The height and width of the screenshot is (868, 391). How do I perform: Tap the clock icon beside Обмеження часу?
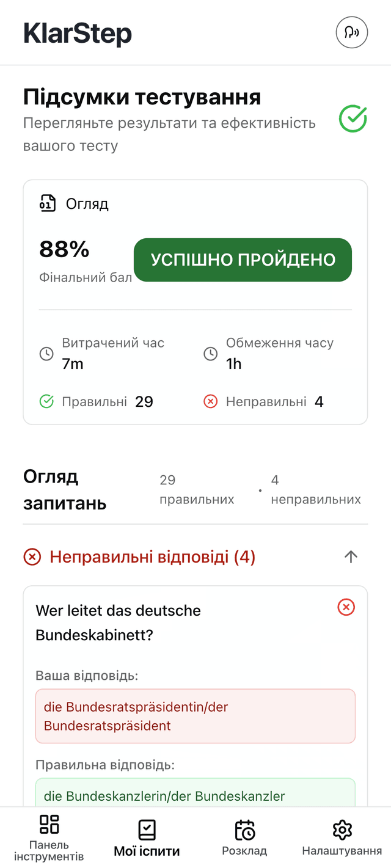(211, 353)
